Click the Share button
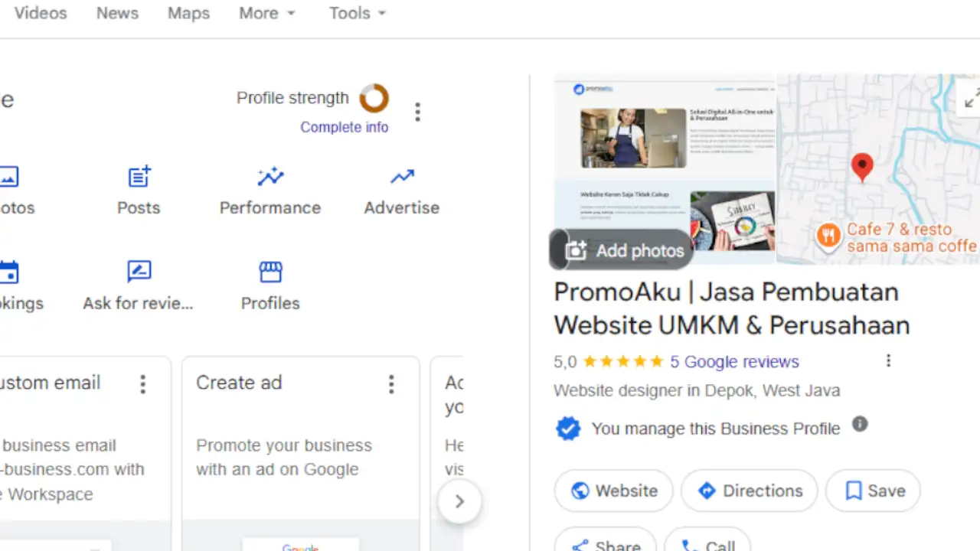 click(x=605, y=540)
